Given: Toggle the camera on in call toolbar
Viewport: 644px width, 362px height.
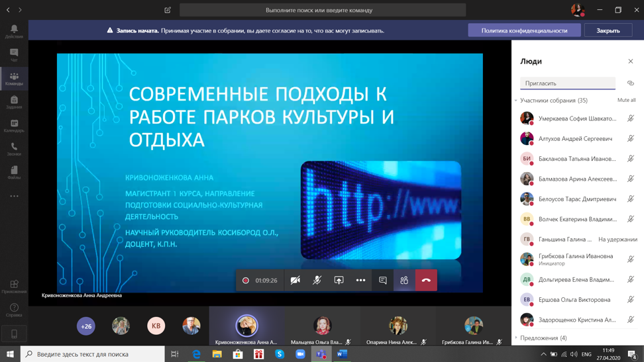Looking at the screenshot, I should click(295, 281).
